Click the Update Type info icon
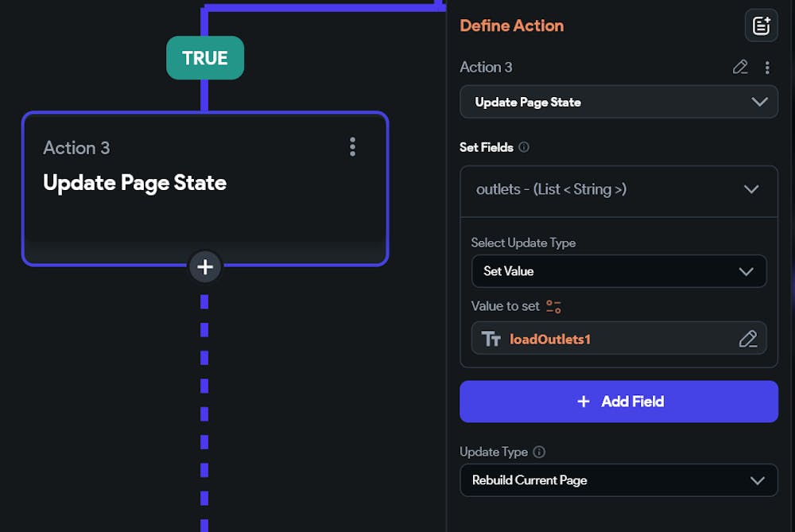 [x=539, y=452]
